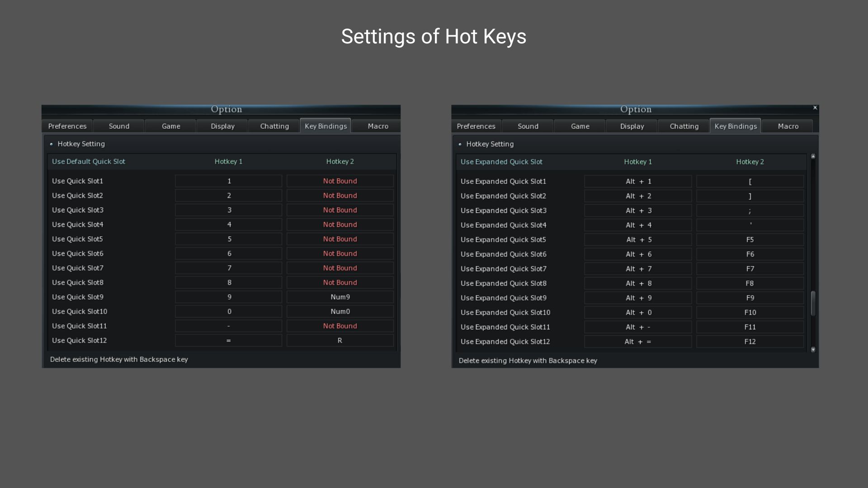Select Not Bound Hotkey 2 for Quick Slot11
This screenshot has height=488, width=868.
[x=340, y=326]
